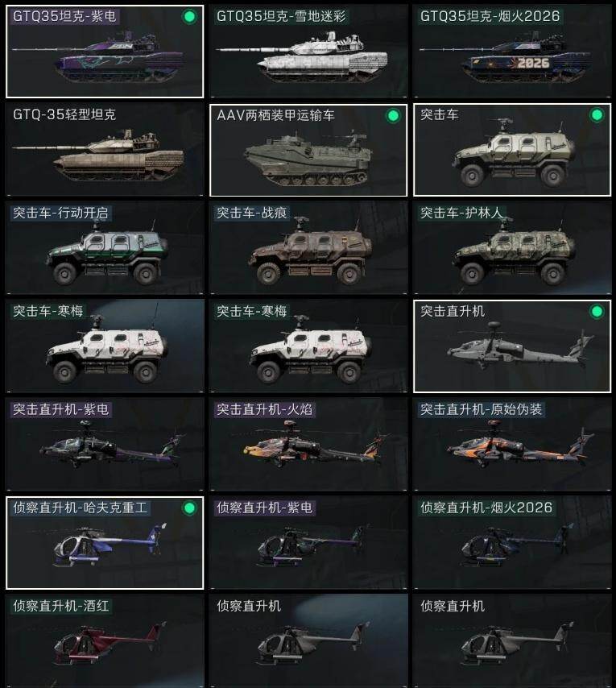This screenshot has height=688, width=616.
Task: Choose the 突击车-战痕 rusty vehicle skin
Action: 308,248
